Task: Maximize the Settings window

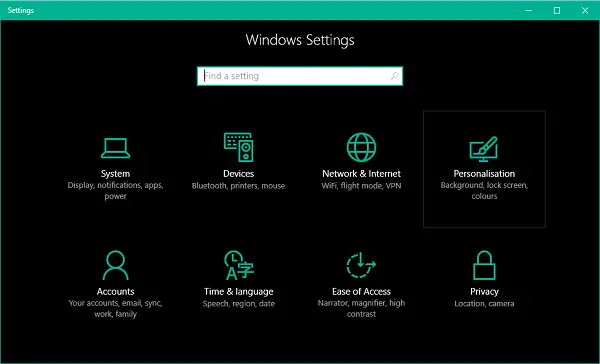Action: click(557, 10)
